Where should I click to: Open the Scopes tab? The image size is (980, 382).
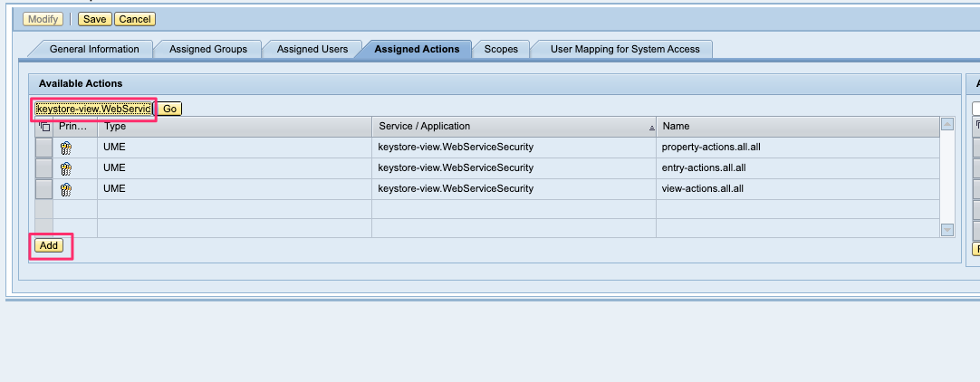501,49
